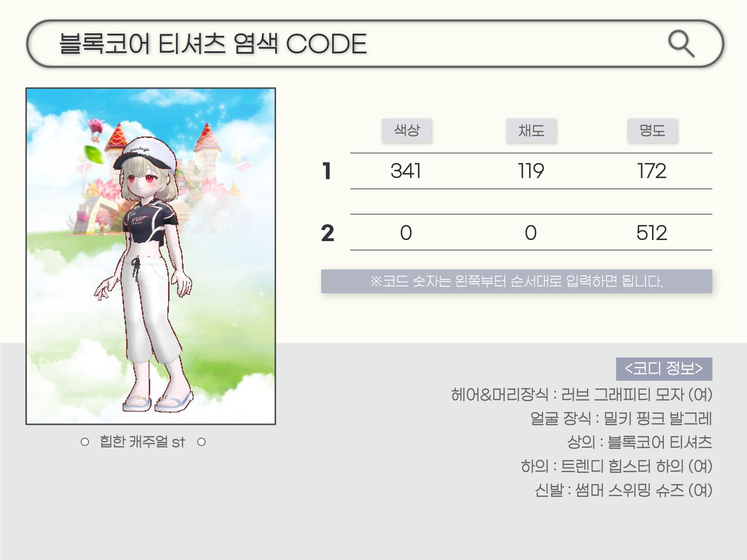Click the brightness value 512 in row 2

652,233
